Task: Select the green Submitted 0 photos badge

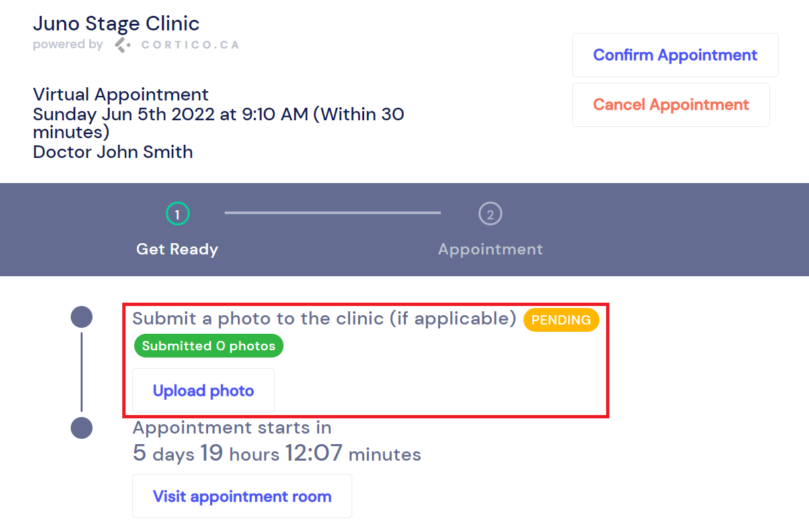Action: pos(208,346)
